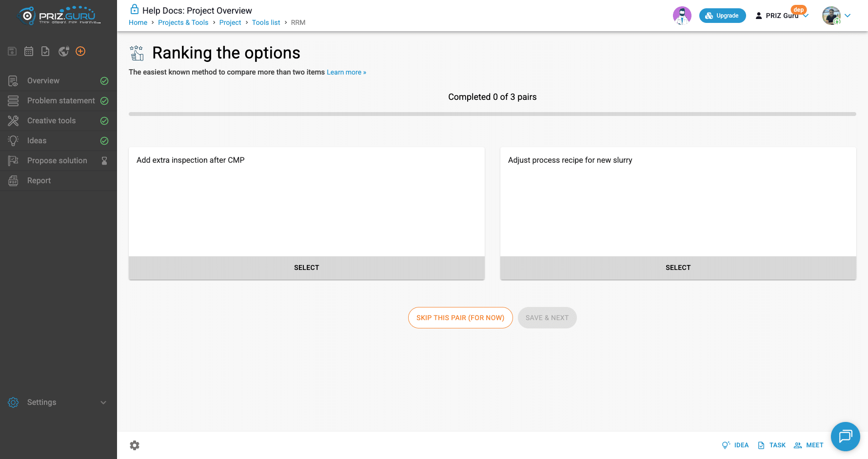The image size is (868, 459).
Task: Click the document checkmark icon in sidebar
Action: (x=45, y=51)
